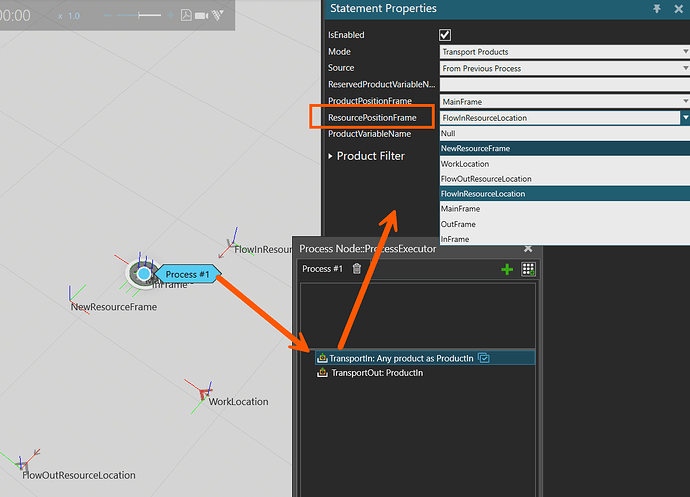Open the grid statements palette icon
This screenshot has height=497, width=690.
(528, 269)
